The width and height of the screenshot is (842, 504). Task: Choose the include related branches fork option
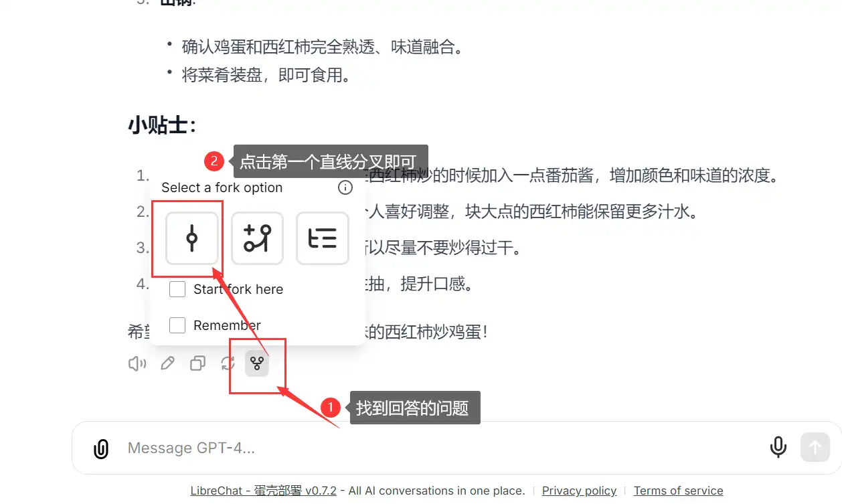click(257, 238)
